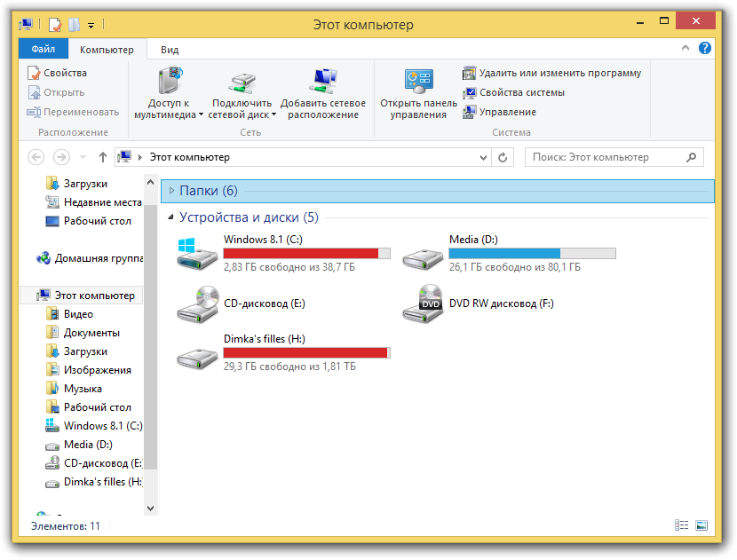Viewport: 737px width, 560px height.
Task: Open the Customize Quick Access Toolbar dropdown
Action: [x=91, y=26]
